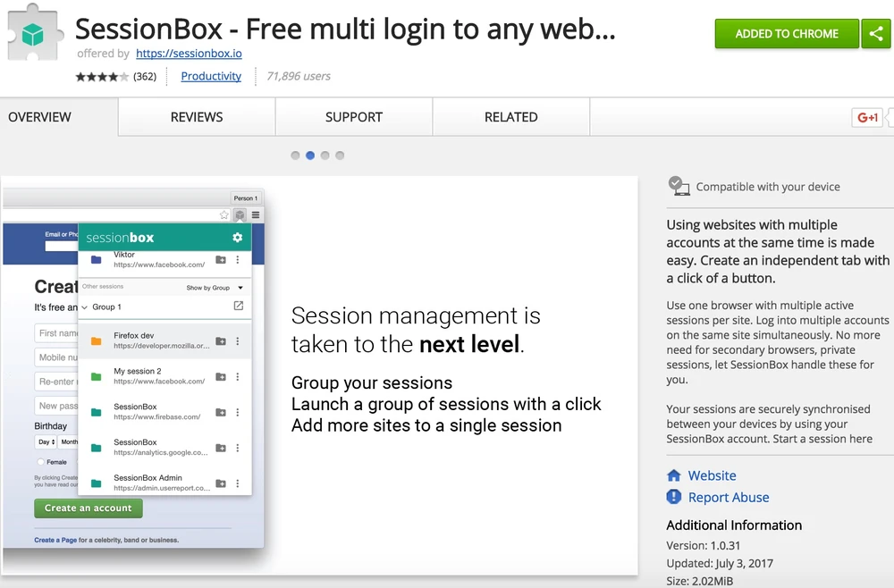
Task: Click the launch Group 1 external icon
Action: coord(238,307)
